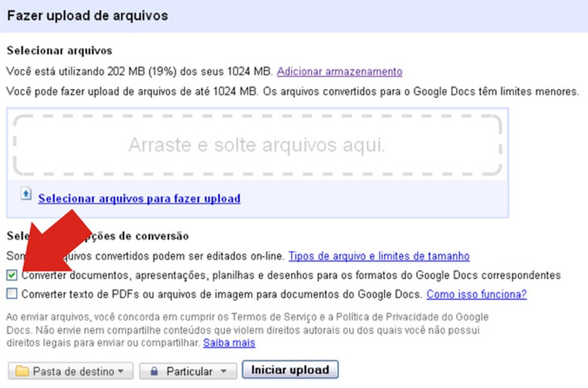The width and height of the screenshot is (588, 388).
Task: Click the upload arrow icon beside the file selection link
Action: click(24, 194)
